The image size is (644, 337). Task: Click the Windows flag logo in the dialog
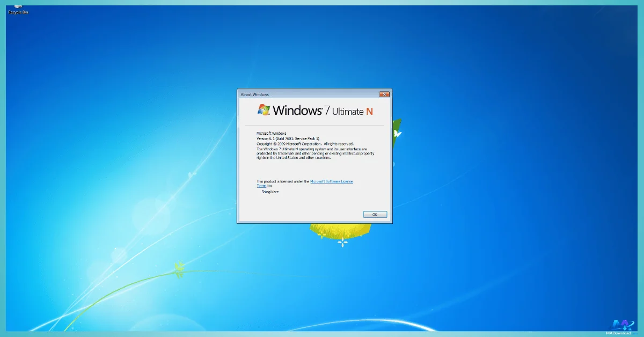tap(264, 110)
